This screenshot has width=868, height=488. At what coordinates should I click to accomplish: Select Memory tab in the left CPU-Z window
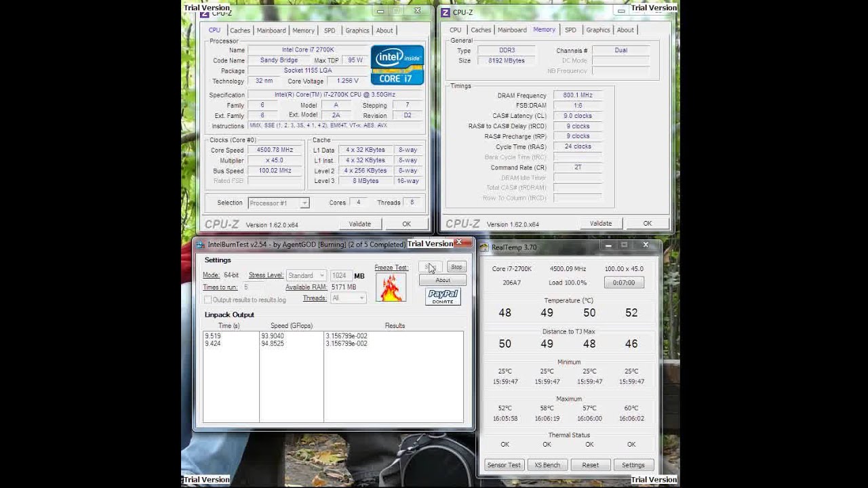point(303,30)
